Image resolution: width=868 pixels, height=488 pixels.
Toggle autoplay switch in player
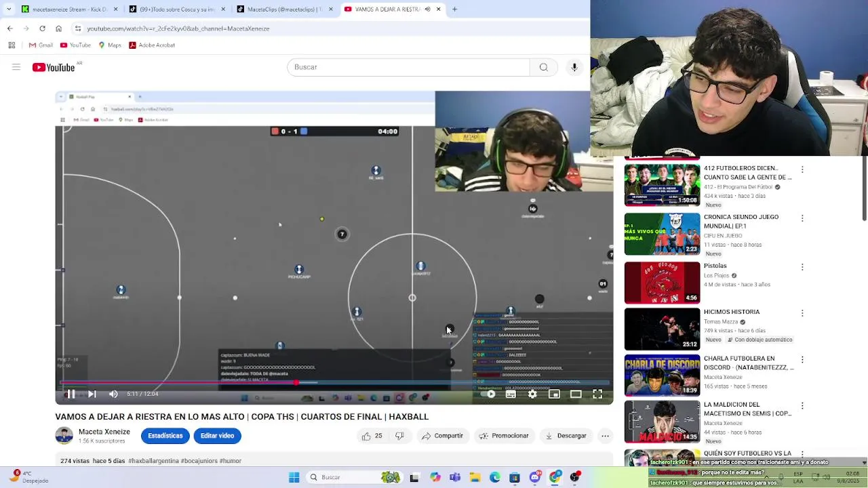pyautogui.click(x=489, y=394)
